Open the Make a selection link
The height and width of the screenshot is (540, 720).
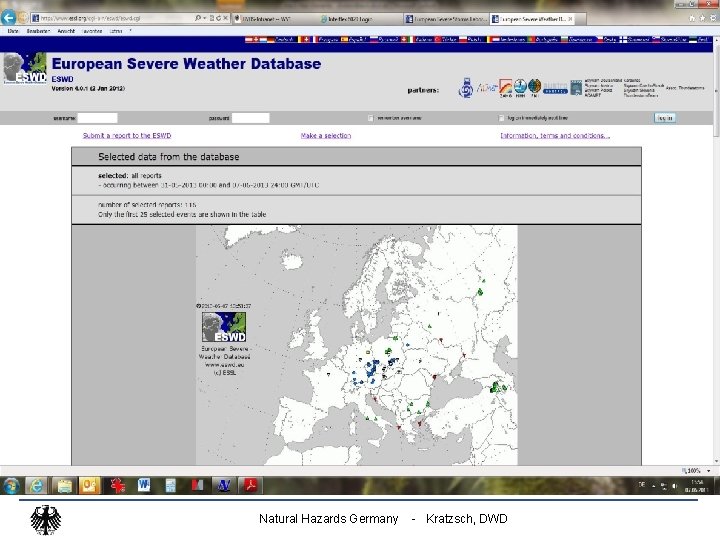[326, 135]
